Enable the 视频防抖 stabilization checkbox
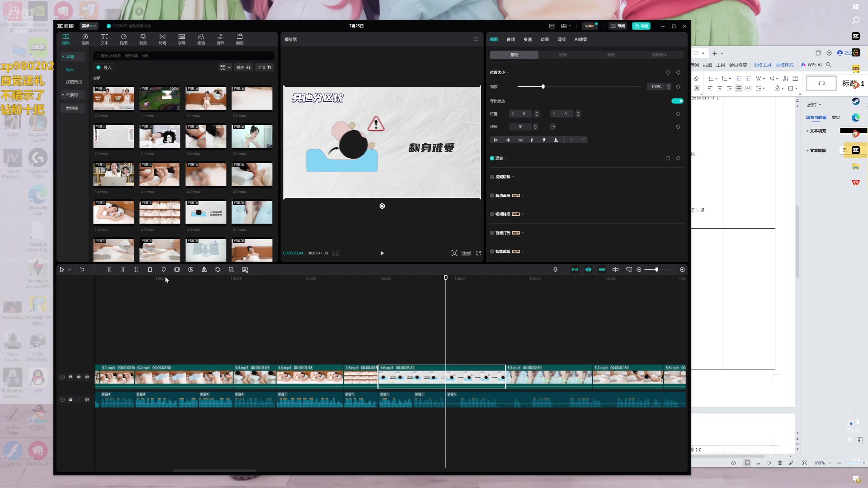Viewport: 868px width, 488px height. click(x=492, y=177)
